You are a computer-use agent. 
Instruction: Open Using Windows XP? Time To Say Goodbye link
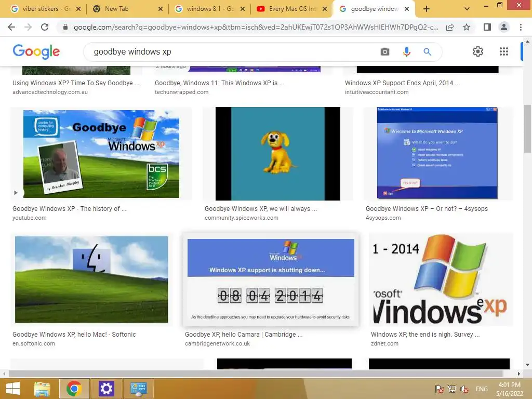[x=76, y=83]
